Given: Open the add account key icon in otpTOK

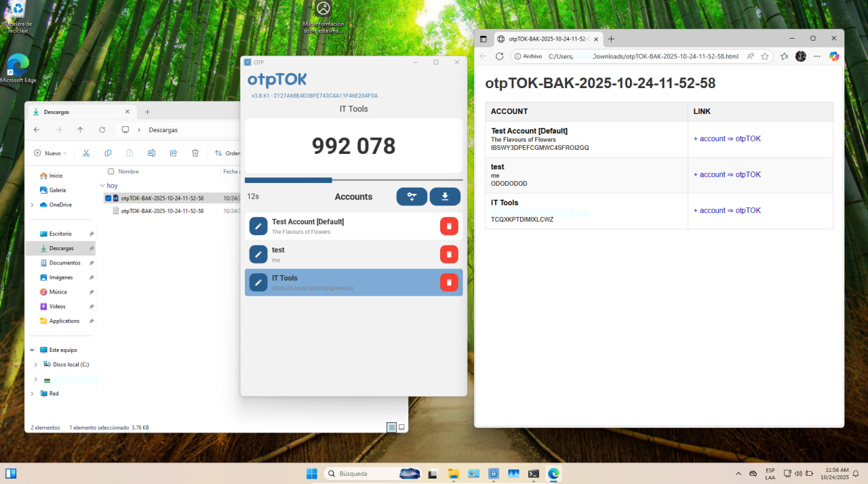Looking at the screenshot, I should tap(412, 196).
